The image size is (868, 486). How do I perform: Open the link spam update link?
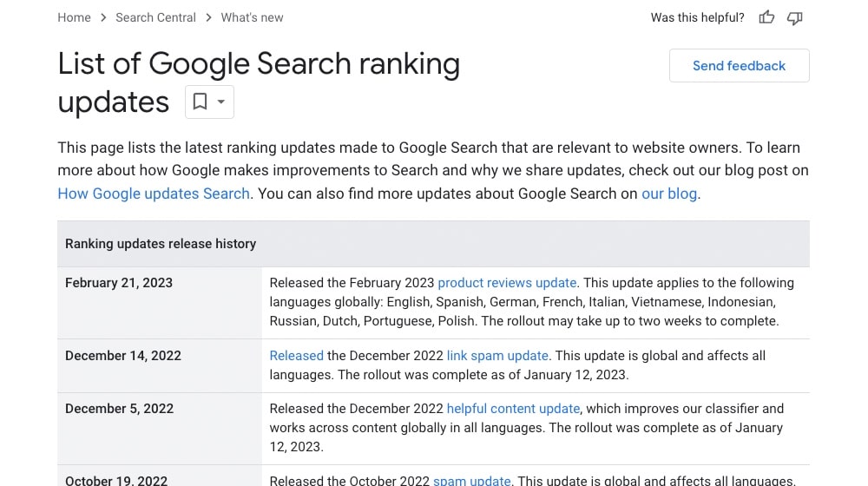click(497, 356)
